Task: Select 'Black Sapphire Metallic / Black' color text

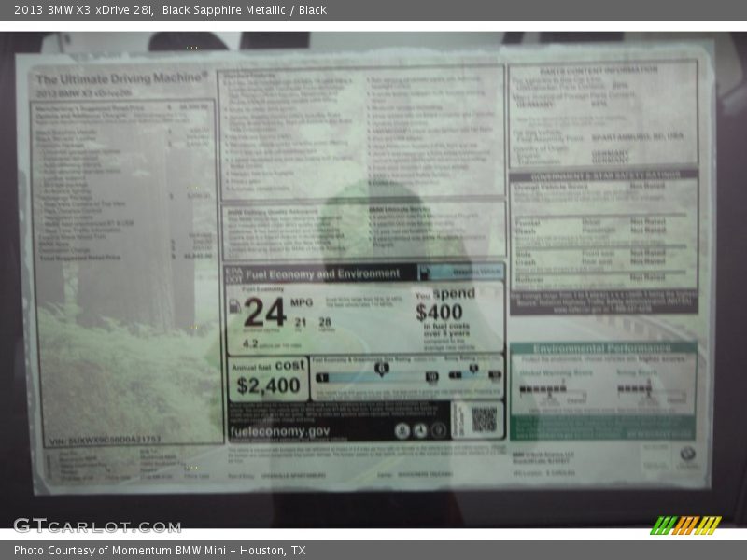Action: pyautogui.click(x=245, y=10)
